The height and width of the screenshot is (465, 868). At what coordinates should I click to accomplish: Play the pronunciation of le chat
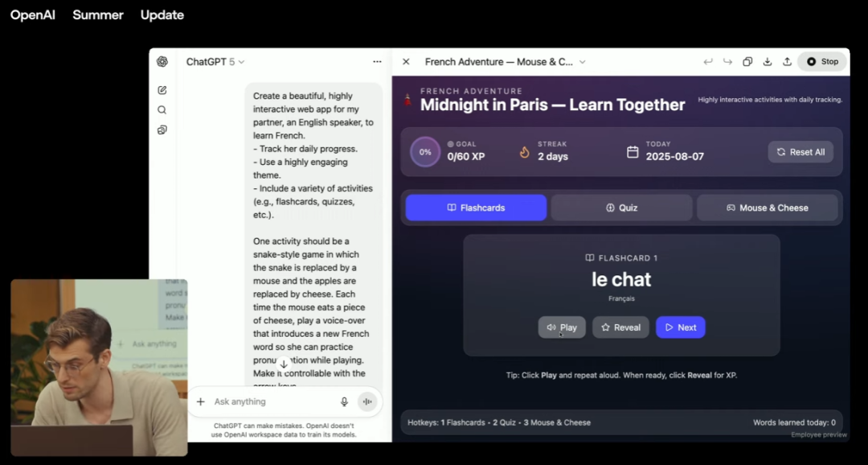pos(562,327)
